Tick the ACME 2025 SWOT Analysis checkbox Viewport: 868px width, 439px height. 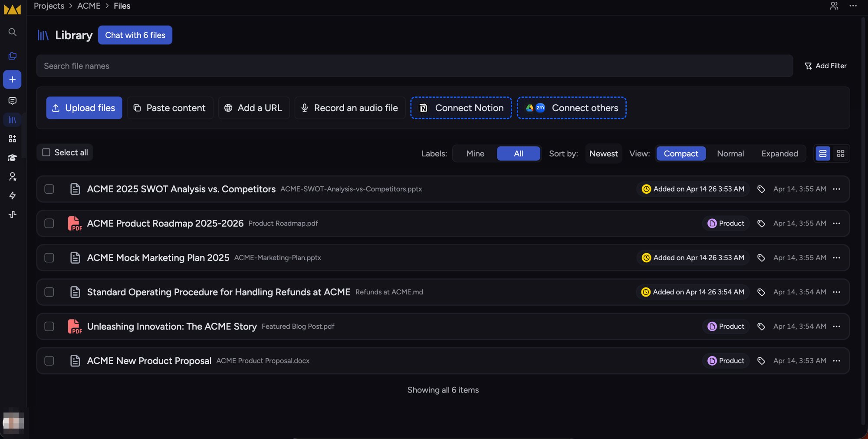pos(49,189)
